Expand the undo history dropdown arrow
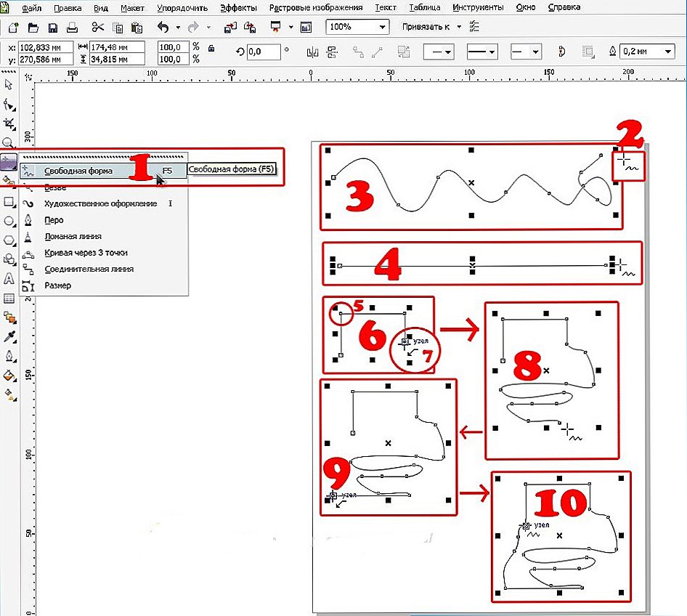Screen dimensions: 687x616 tap(179, 27)
